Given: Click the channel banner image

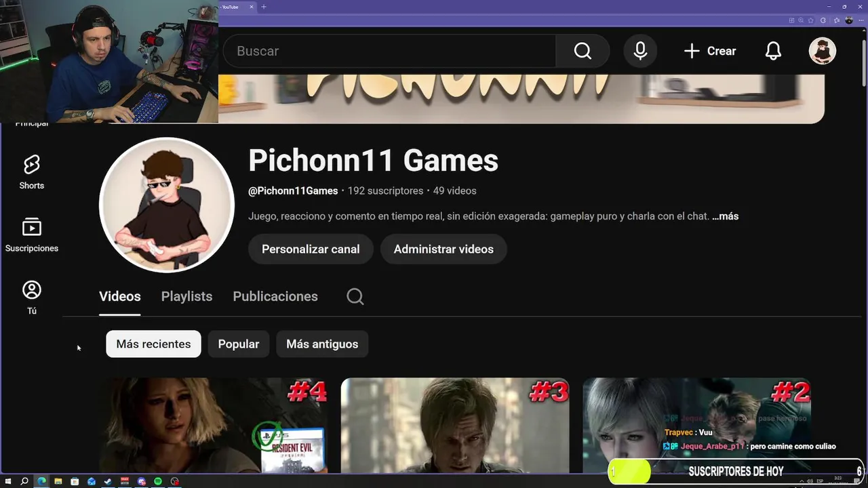Looking at the screenshot, I should [521, 99].
